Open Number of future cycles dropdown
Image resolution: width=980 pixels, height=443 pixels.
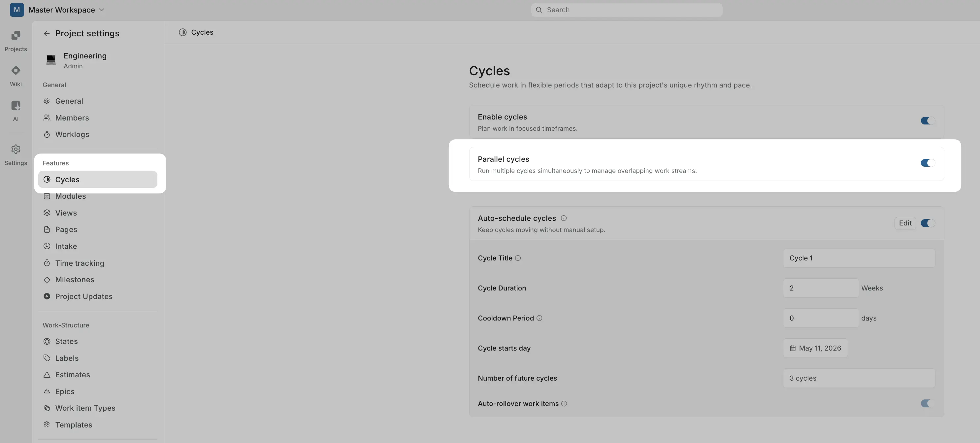(x=858, y=378)
